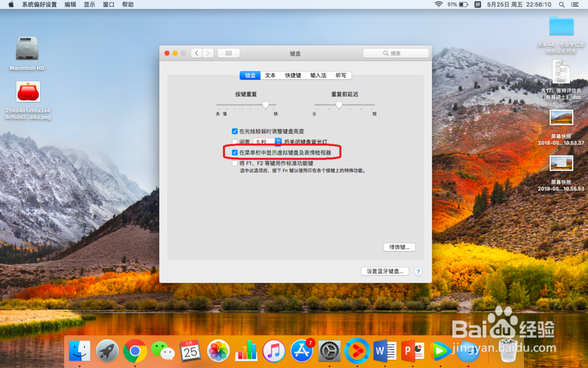Go forward in System Preferences
The image size is (588, 368).
[x=208, y=54]
